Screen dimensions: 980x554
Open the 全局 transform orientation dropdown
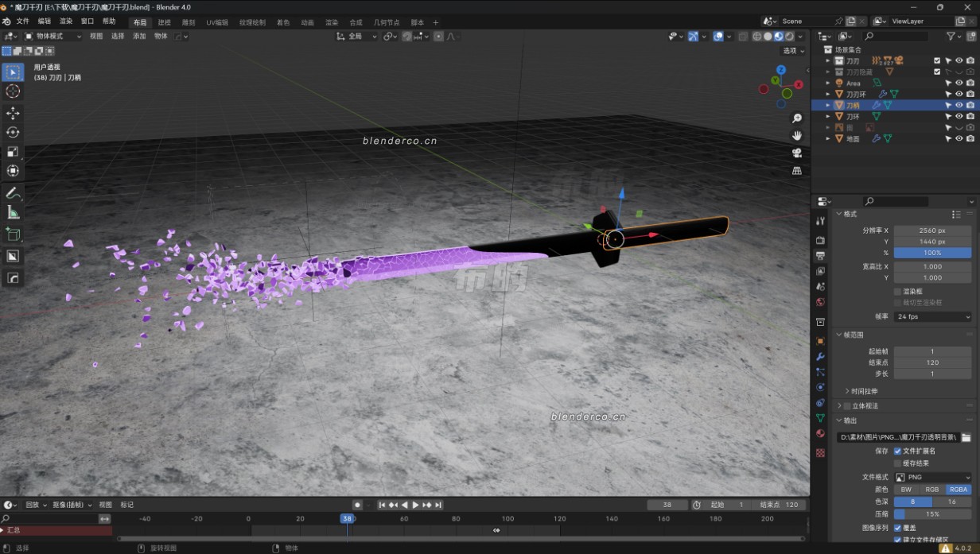click(x=356, y=37)
